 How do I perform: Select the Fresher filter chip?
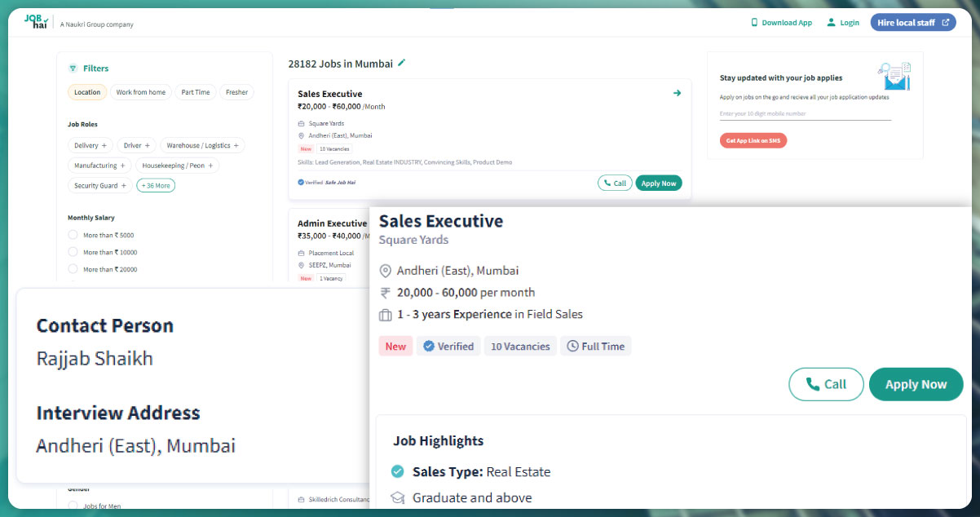(236, 92)
